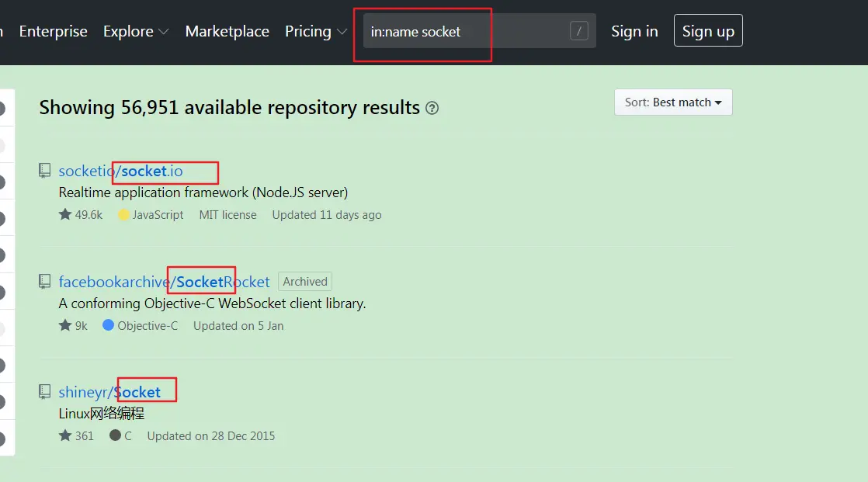Expand the Pricing dropdown menu
The width and height of the screenshot is (868, 482).
316,32
